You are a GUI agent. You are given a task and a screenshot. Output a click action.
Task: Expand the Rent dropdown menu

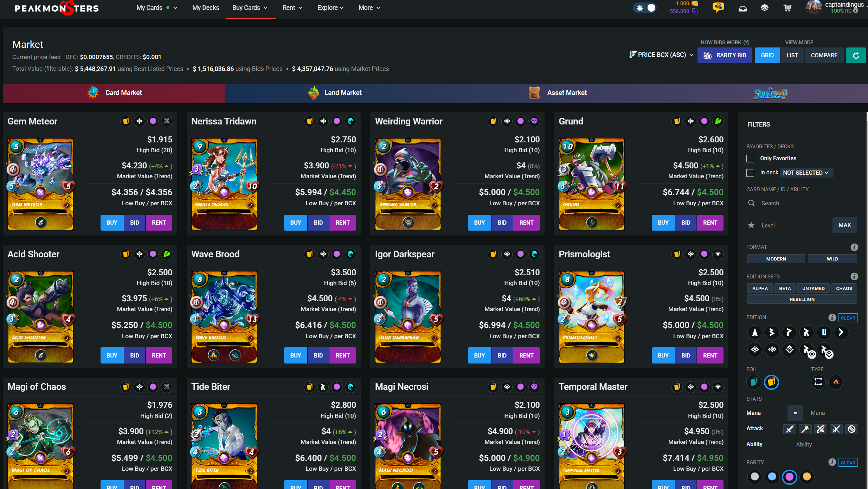click(x=292, y=8)
